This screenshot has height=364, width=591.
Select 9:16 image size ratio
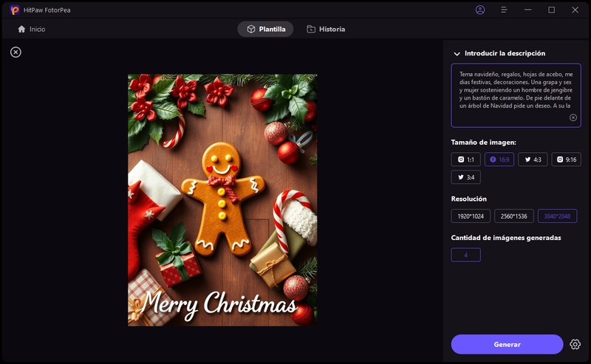coord(566,159)
